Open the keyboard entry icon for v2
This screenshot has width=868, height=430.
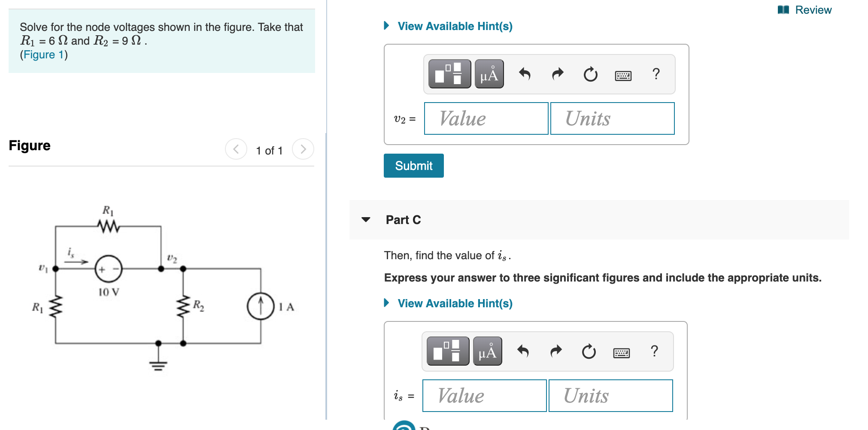pos(623,75)
